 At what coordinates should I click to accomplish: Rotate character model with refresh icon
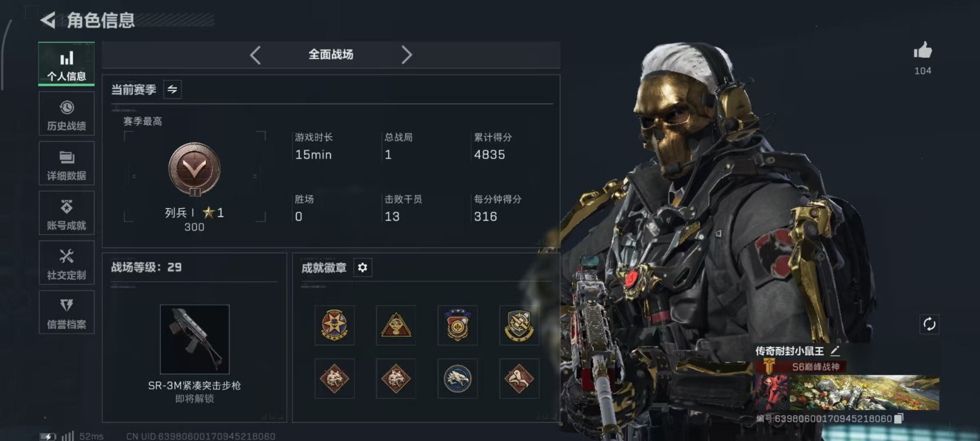929,324
